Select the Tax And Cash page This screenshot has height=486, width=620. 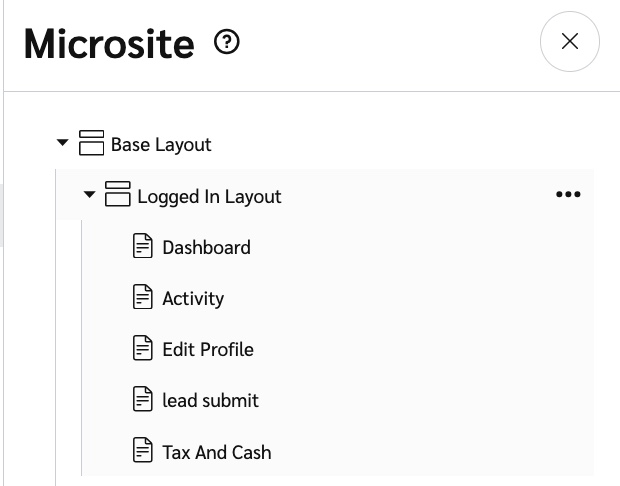216,452
